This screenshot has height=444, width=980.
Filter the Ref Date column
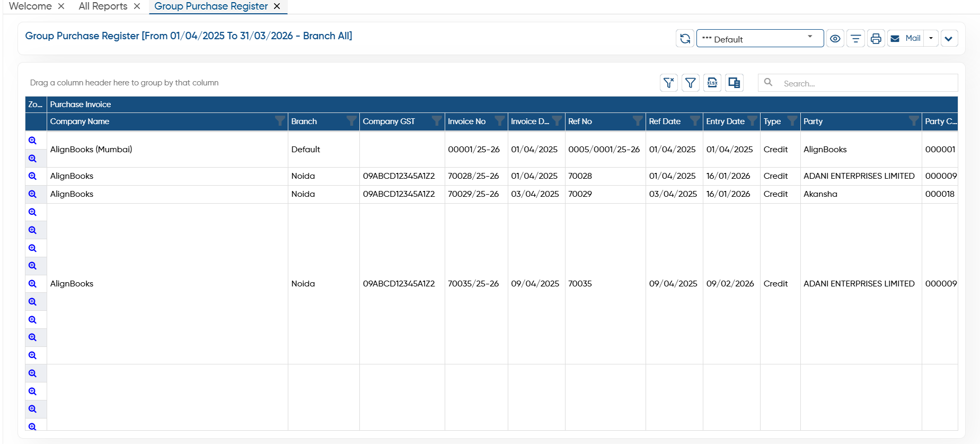[x=695, y=121]
